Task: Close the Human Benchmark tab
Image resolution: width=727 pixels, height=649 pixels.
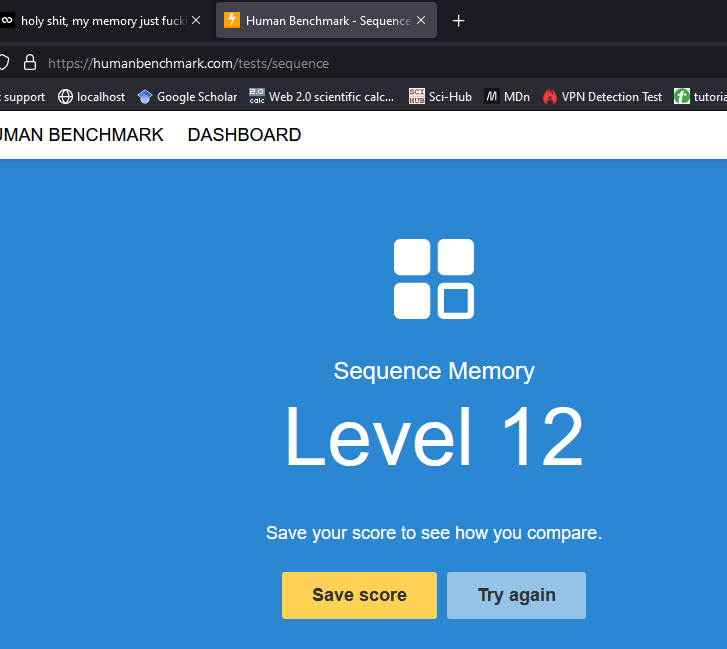Action: [x=421, y=20]
